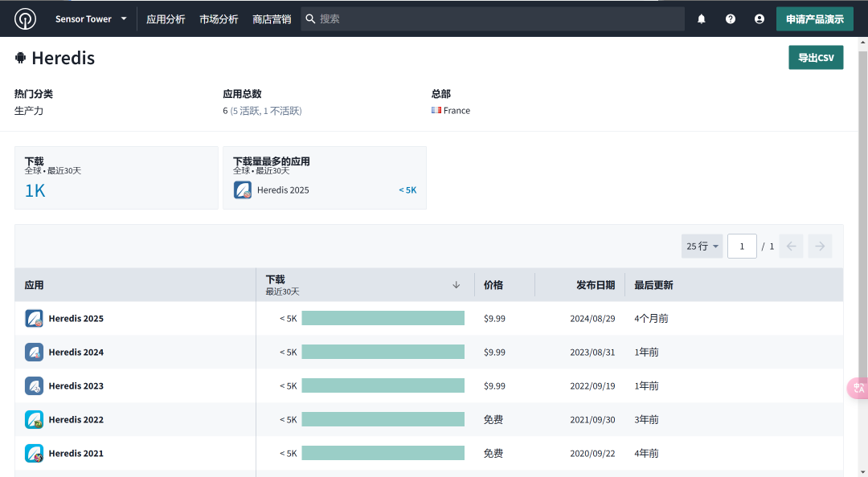This screenshot has height=477, width=868.
Task: Click the Heredis 2024 app icon
Action: (x=34, y=352)
